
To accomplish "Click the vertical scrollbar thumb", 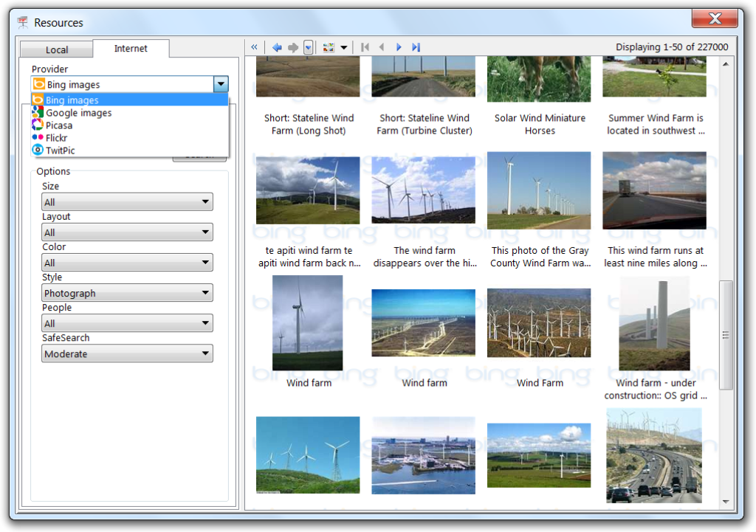I will (x=726, y=335).
